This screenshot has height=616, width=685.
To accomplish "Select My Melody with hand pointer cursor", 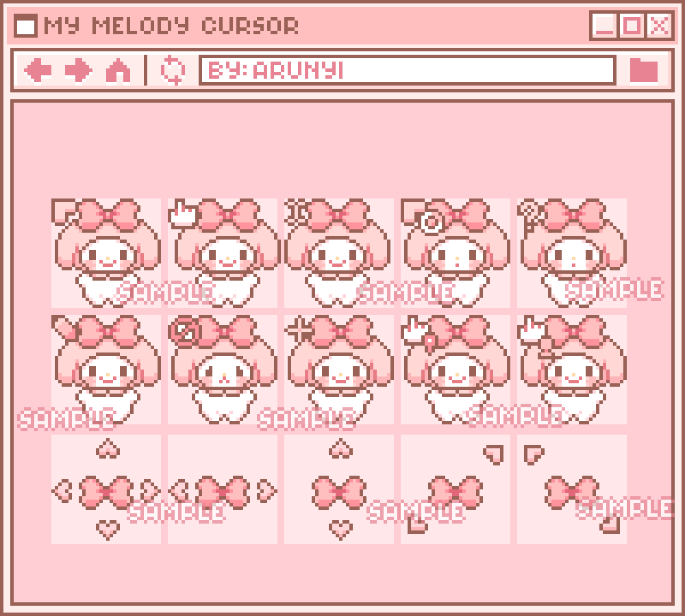I will click(x=223, y=253).
